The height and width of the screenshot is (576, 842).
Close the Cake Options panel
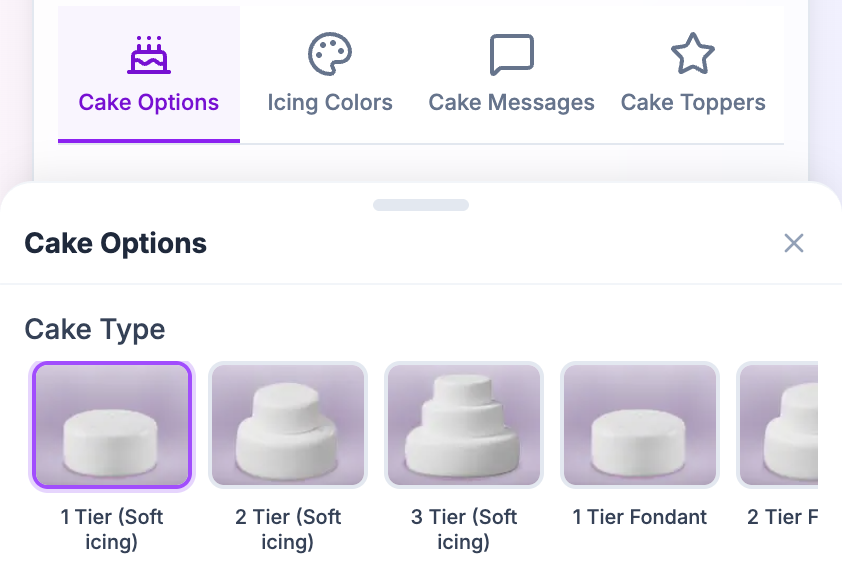point(793,243)
